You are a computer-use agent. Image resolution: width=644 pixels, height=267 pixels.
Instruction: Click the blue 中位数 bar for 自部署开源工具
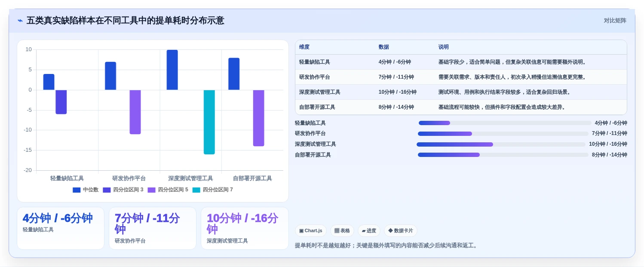234,74
